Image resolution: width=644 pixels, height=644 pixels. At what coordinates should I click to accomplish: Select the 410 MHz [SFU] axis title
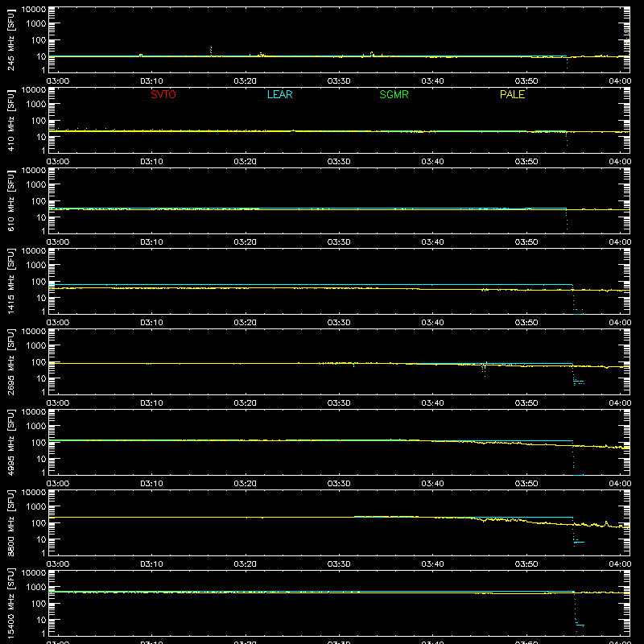tap(11, 120)
